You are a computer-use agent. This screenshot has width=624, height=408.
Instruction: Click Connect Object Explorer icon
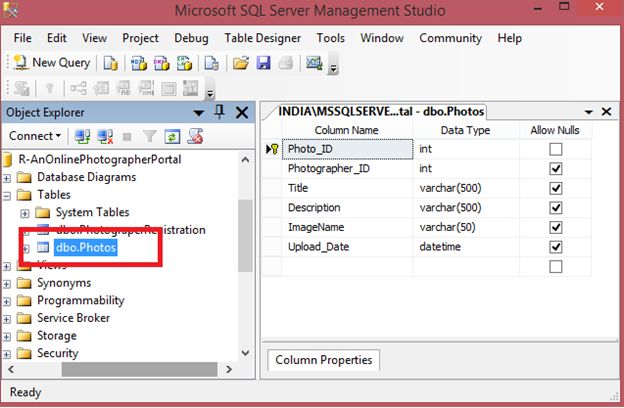click(82, 137)
